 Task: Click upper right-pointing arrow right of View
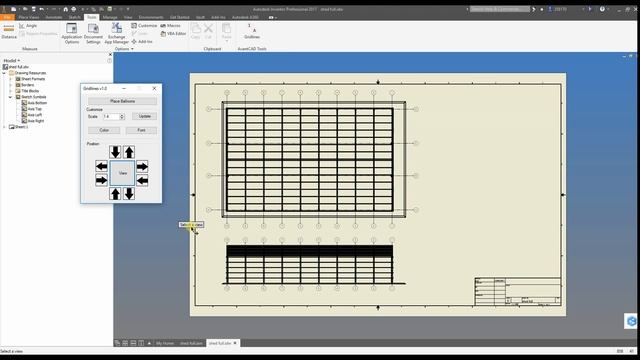(x=142, y=166)
